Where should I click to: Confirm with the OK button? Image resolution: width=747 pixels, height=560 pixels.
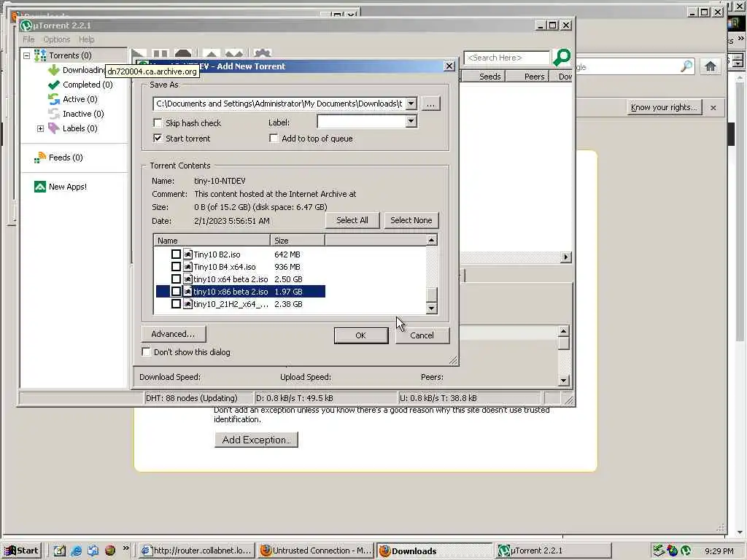(361, 335)
